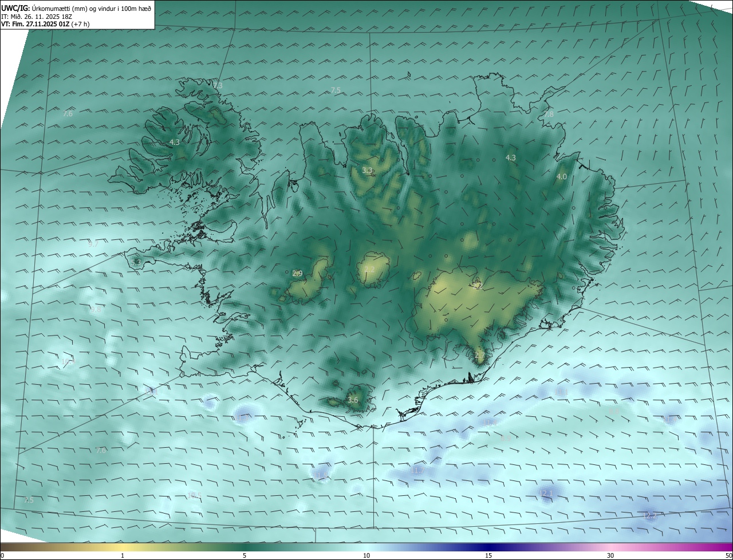This screenshot has width=733, height=560.
Task: Click the 7.3 value label on the map
Action: (x=218, y=85)
